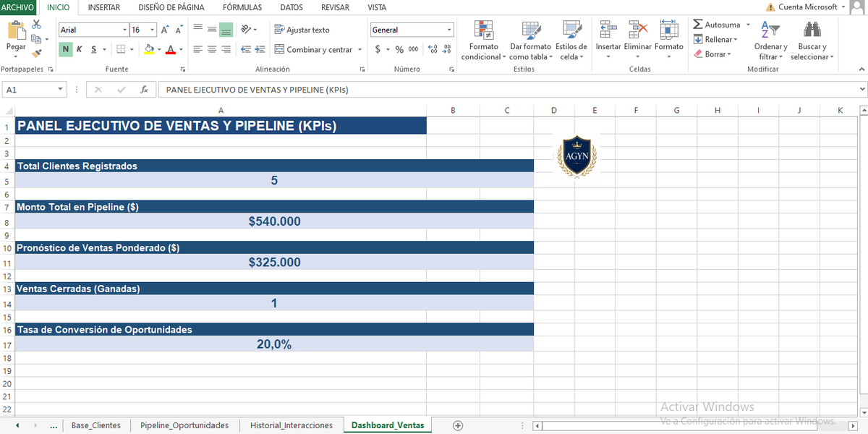Apply percent style format
This screenshot has width=868, height=434.
pos(399,49)
